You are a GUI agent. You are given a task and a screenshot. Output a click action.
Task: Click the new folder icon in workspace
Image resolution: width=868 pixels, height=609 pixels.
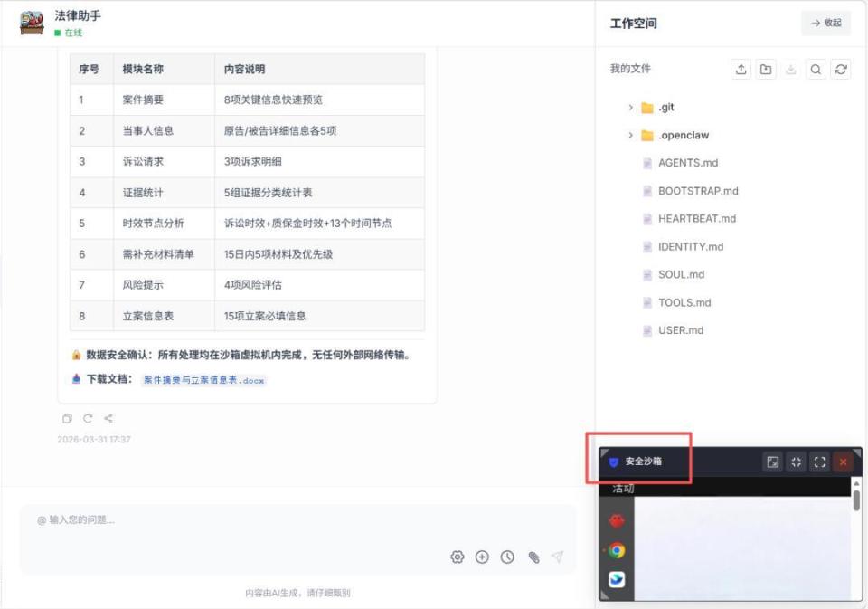click(766, 69)
